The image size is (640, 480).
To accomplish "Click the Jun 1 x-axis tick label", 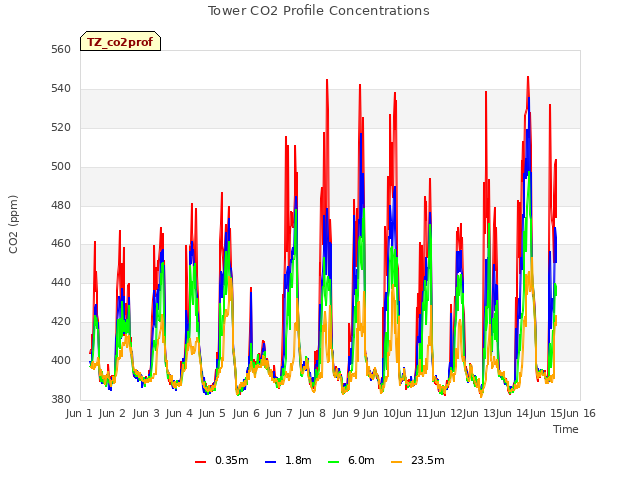I will (x=79, y=413).
